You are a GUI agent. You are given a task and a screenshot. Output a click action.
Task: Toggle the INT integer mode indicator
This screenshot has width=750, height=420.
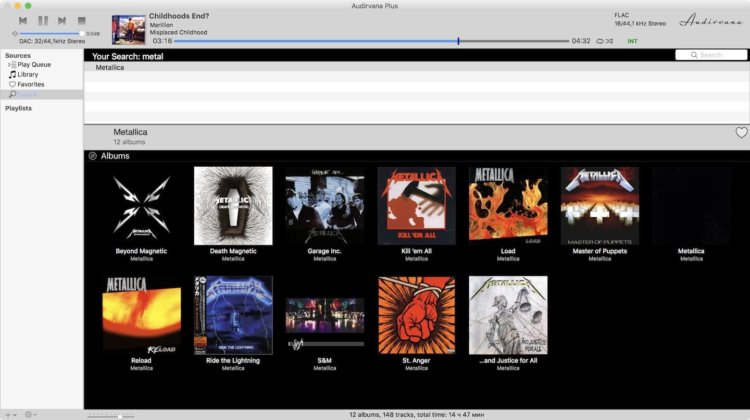click(632, 41)
